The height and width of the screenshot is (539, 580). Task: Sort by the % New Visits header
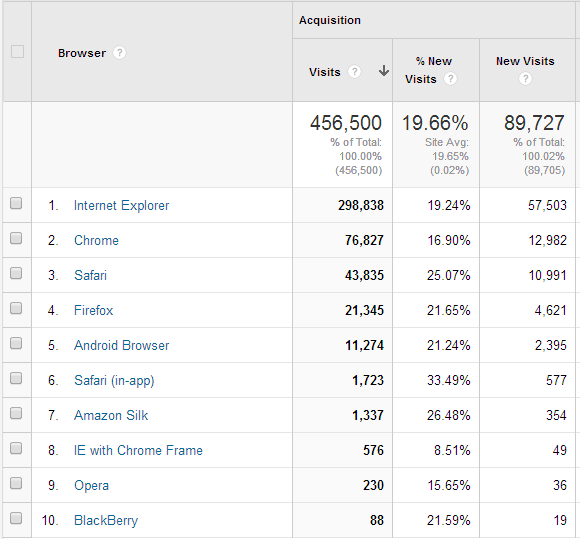(429, 70)
